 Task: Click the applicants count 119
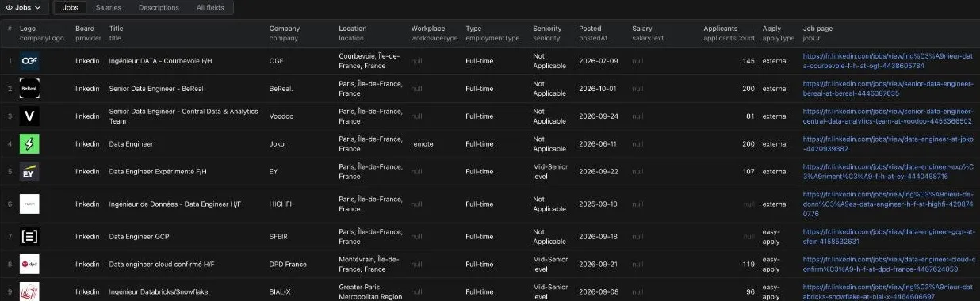748,264
